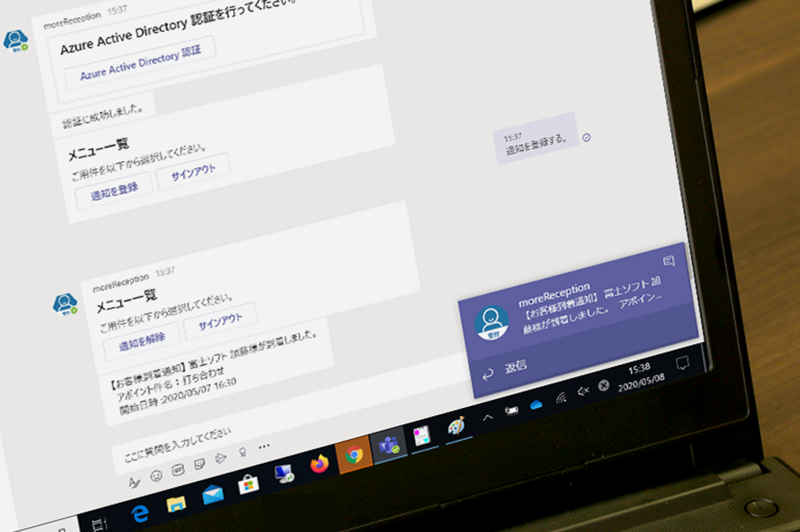This screenshot has width=800, height=532.
Task: Open the Action Center notification icon
Action: tap(682, 364)
